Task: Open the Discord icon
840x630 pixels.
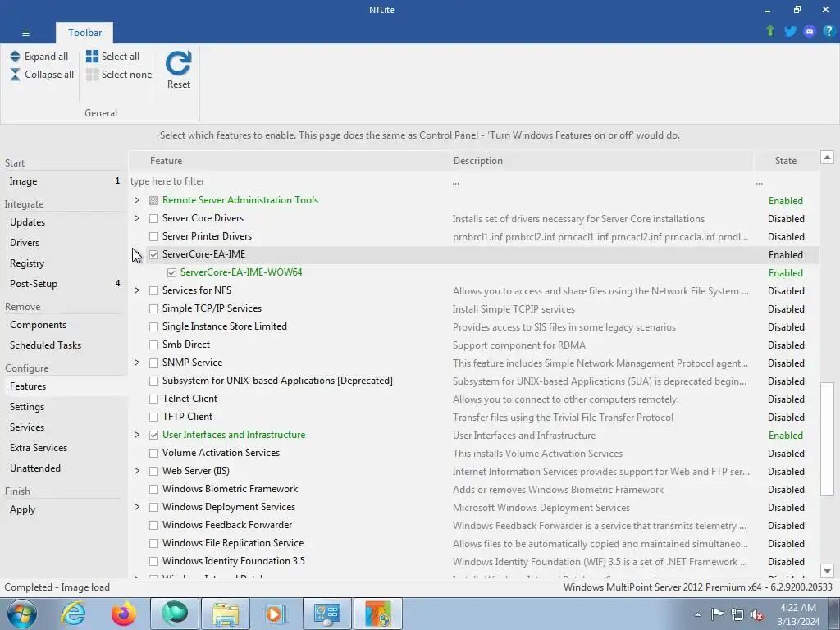Action: tap(810, 31)
